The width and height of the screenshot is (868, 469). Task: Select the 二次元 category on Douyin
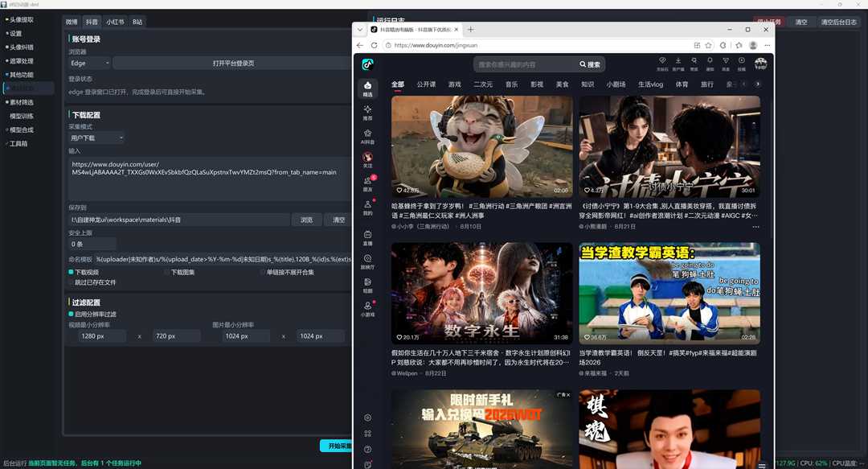point(483,84)
